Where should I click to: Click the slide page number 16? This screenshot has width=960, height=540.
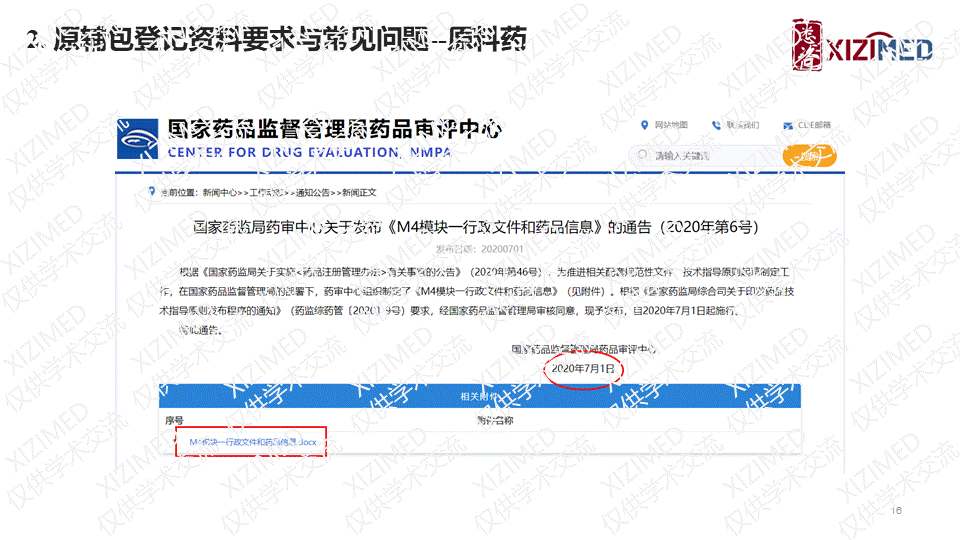point(895,510)
